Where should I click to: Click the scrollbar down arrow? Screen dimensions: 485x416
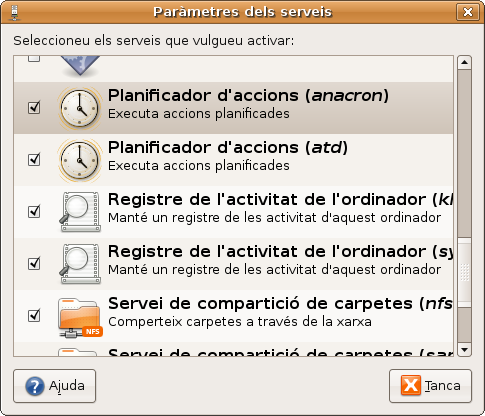[464, 350]
